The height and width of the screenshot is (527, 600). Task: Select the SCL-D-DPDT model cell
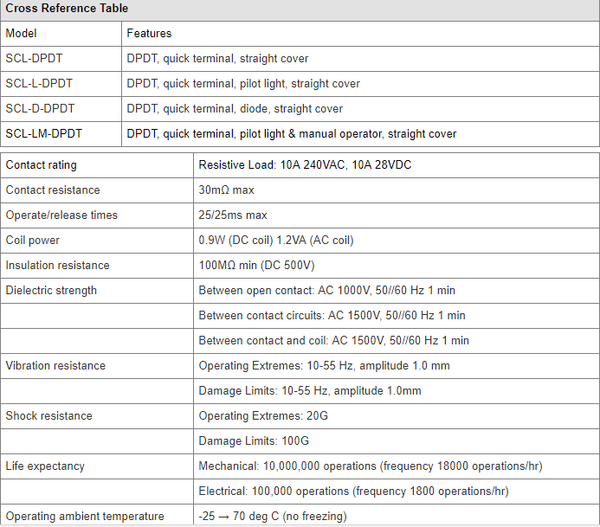[43, 109]
